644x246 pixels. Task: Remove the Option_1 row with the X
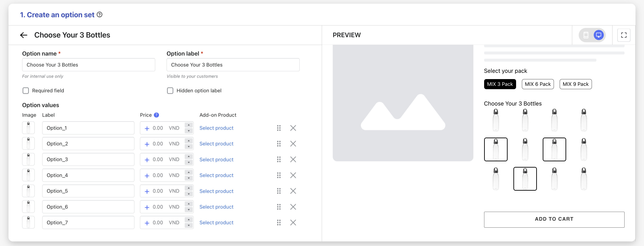click(293, 128)
